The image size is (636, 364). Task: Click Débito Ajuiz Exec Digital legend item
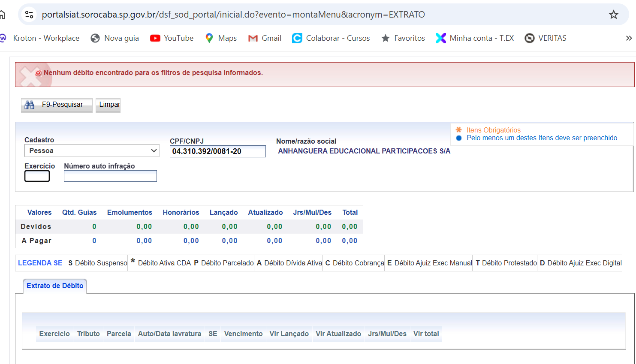581,263
